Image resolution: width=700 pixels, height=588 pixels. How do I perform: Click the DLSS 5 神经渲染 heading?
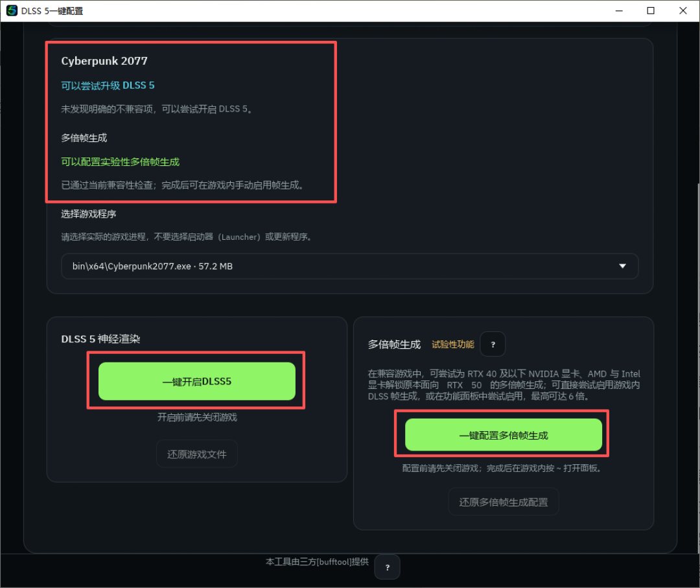[100, 339]
